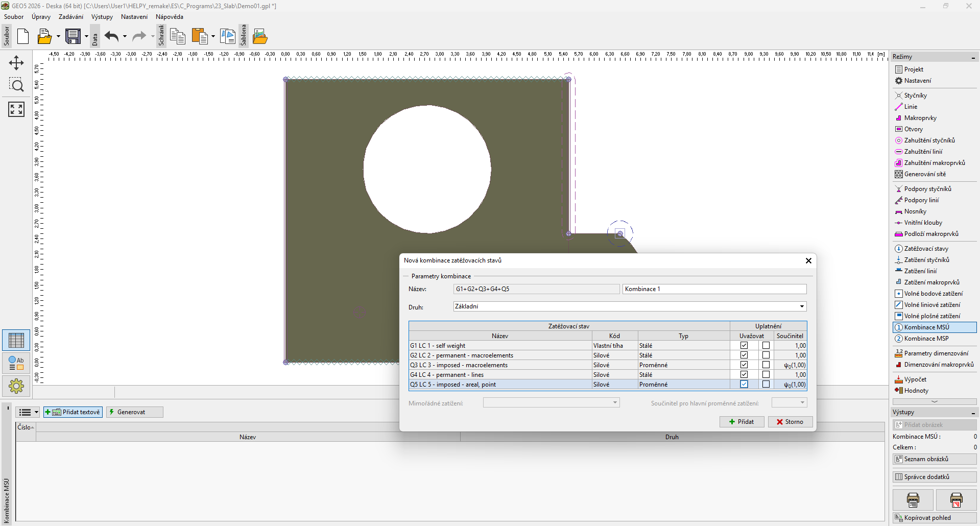This screenshot has width=980, height=526.
Task: Collapse the Režimy panel
Action: point(973,57)
